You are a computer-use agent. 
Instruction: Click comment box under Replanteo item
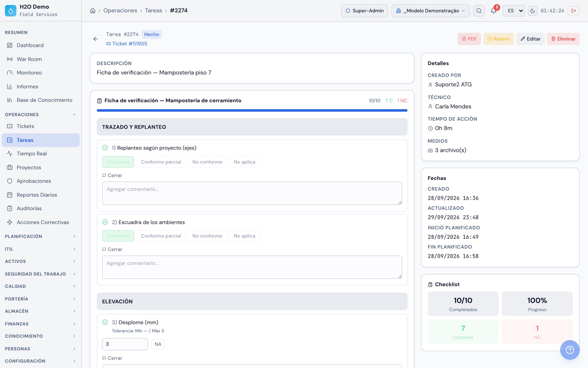click(x=252, y=193)
